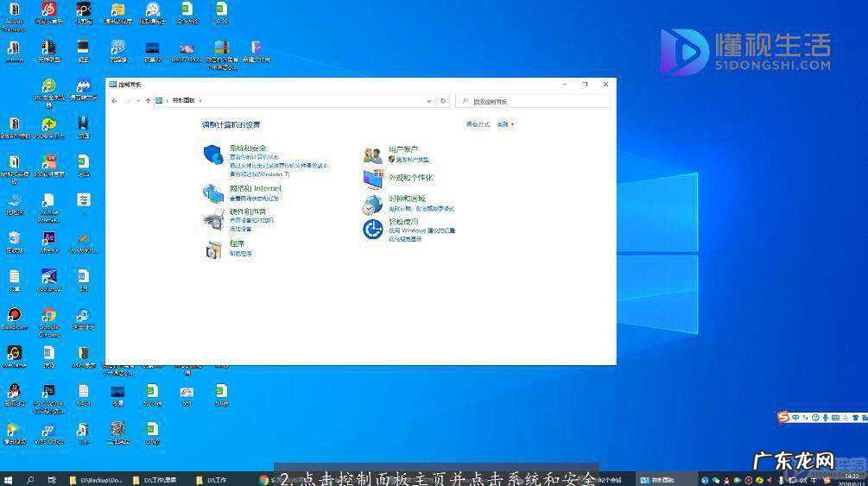Switch to the Control Panel taskbar item
The height and width of the screenshot is (486, 868).
coord(667,479)
